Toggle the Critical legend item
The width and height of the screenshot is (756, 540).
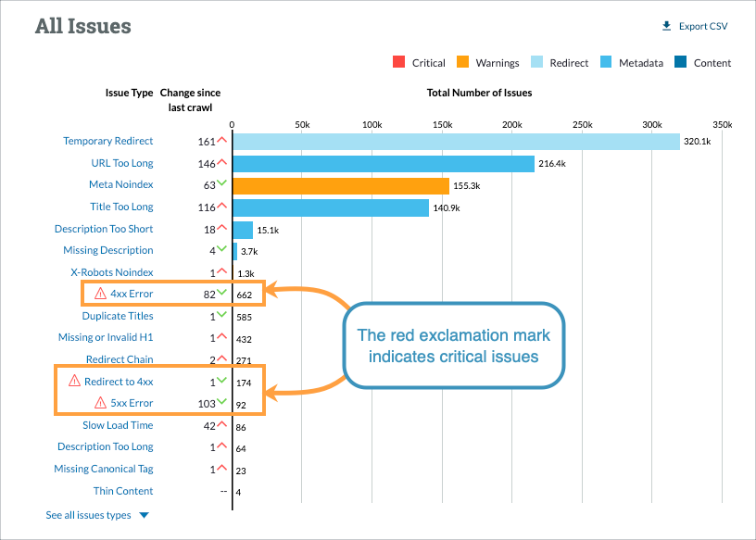418,62
